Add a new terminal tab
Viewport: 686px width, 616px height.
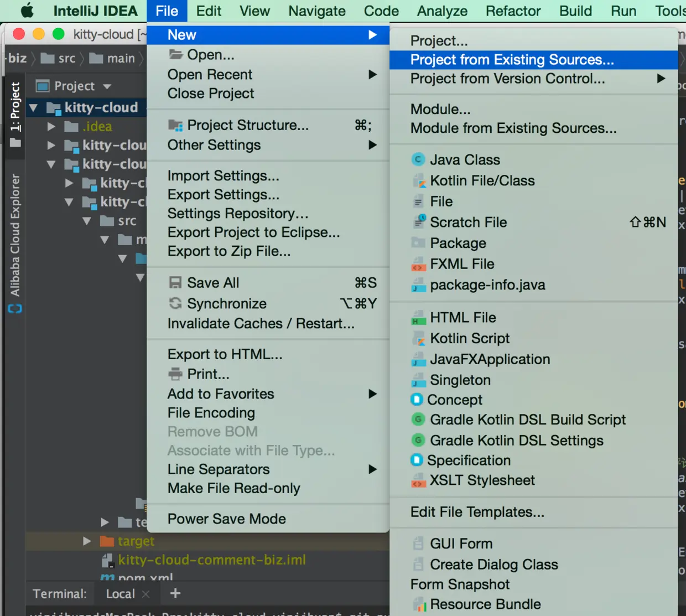(175, 593)
